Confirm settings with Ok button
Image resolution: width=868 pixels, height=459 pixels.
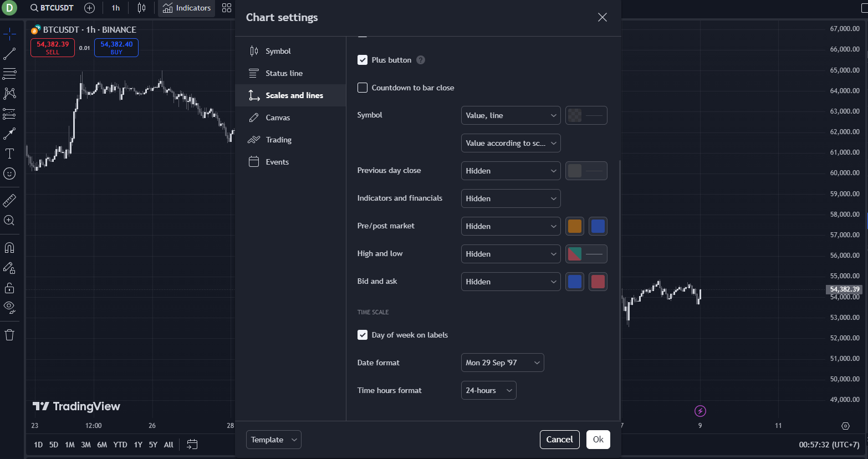[598, 440]
